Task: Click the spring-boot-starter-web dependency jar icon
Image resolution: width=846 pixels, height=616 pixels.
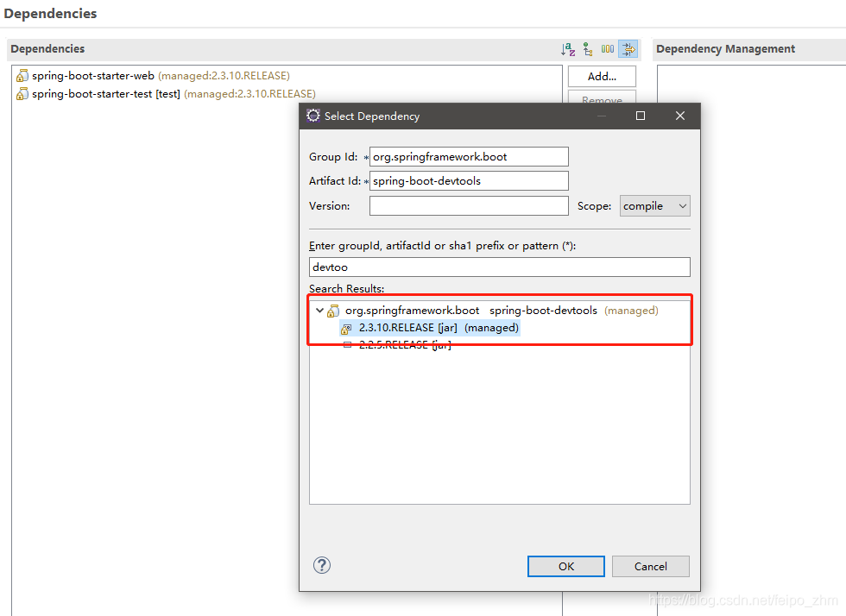Action: click(x=21, y=76)
